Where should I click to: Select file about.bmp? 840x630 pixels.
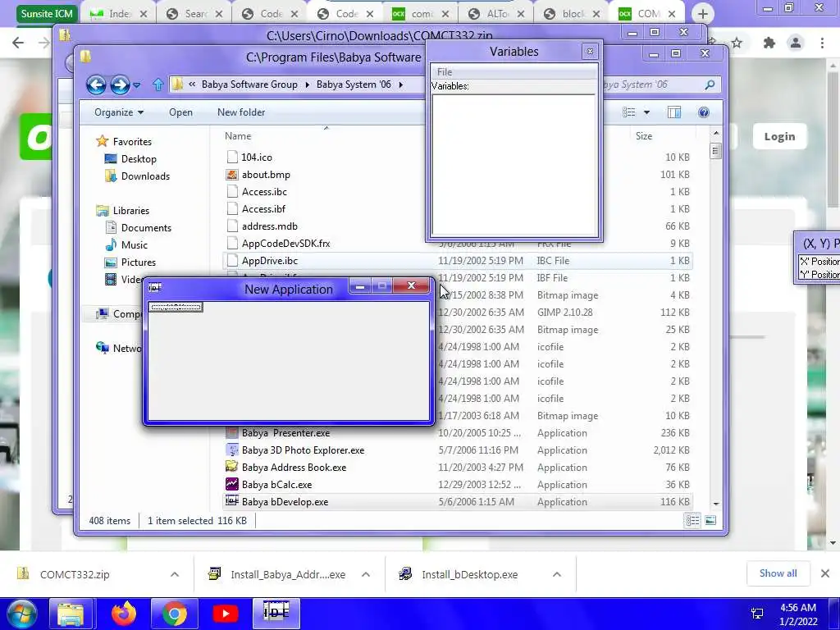pyautogui.click(x=266, y=175)
